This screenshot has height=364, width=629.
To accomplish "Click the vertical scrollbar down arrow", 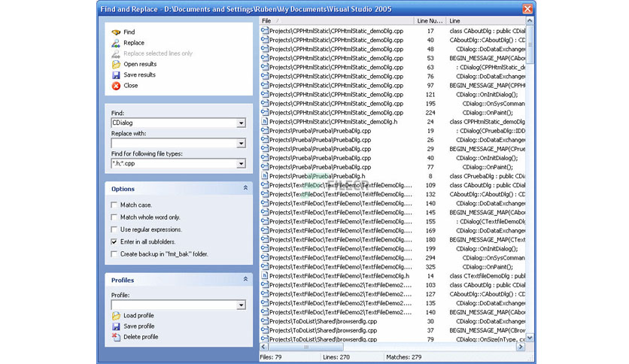I will coord(530,338).
